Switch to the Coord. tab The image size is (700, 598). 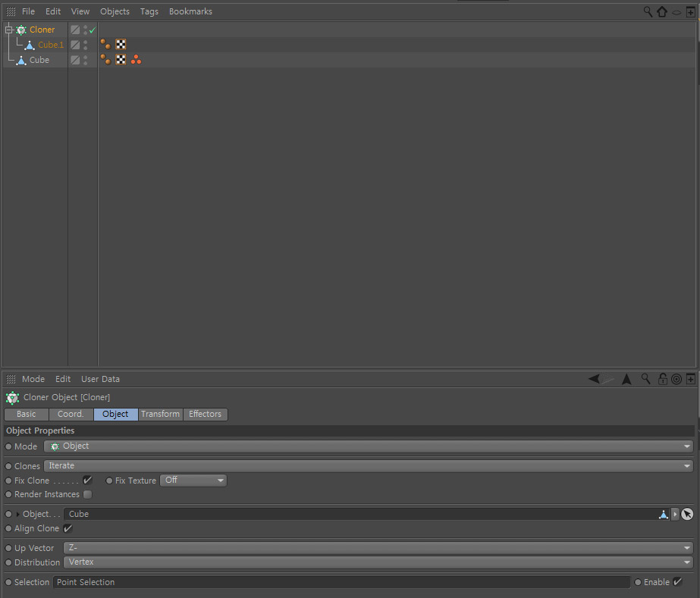tap(71, 414)
